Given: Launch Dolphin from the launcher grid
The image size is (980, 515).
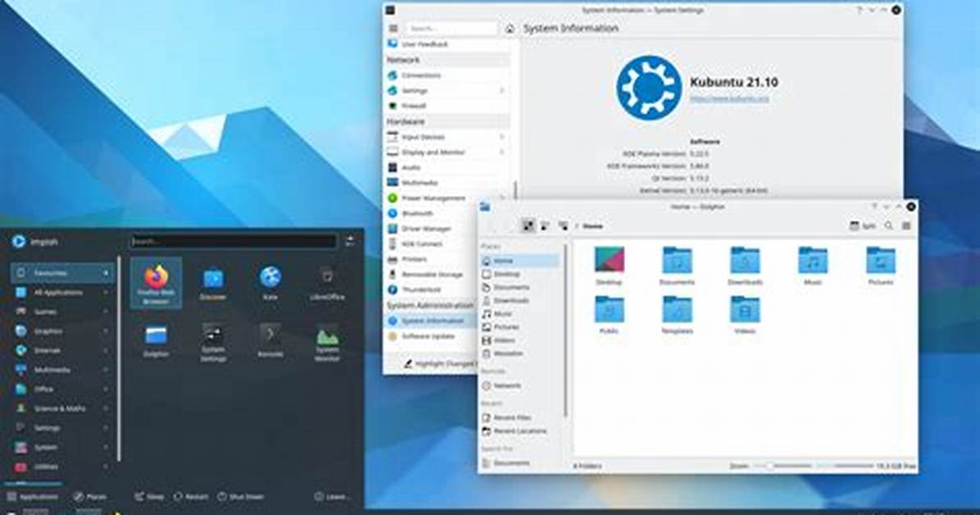Looking at the screenshot, I should coord(157,341).
